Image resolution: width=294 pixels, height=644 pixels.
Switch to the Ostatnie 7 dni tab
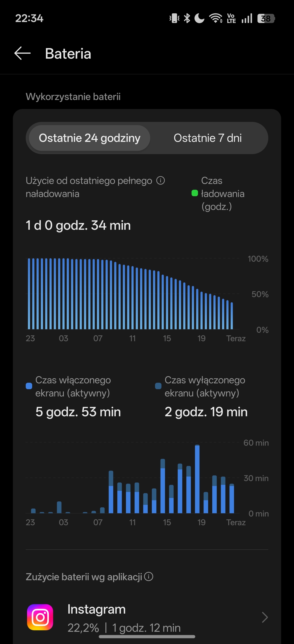coord(208,138)
